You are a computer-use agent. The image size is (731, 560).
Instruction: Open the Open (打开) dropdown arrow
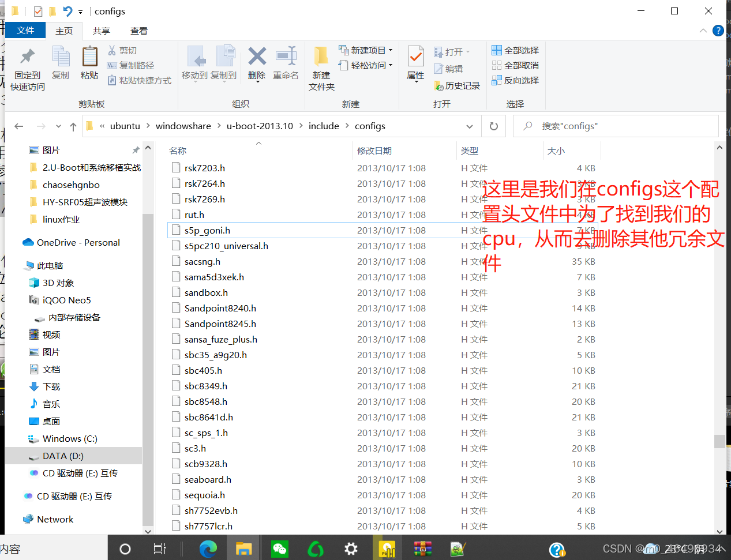click(x=468, y=52)
